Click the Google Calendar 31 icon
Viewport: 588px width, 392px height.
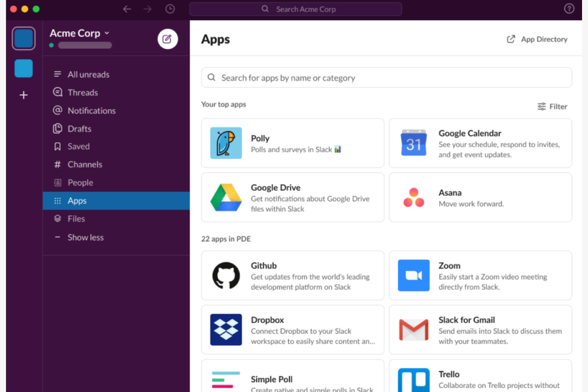pyautogui.click(x=414, y=143)
